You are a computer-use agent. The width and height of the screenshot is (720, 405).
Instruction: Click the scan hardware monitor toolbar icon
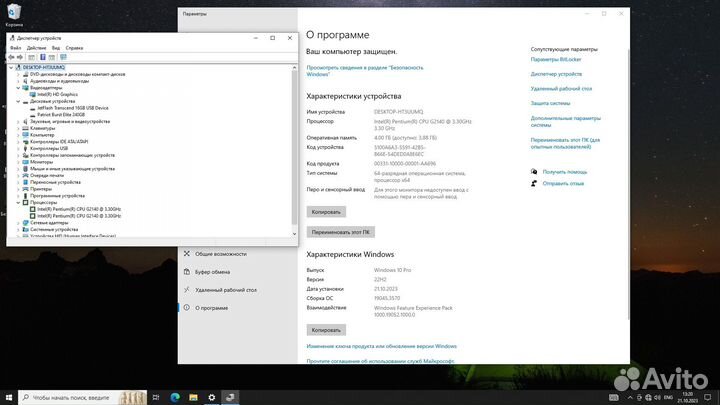(63, 57)
